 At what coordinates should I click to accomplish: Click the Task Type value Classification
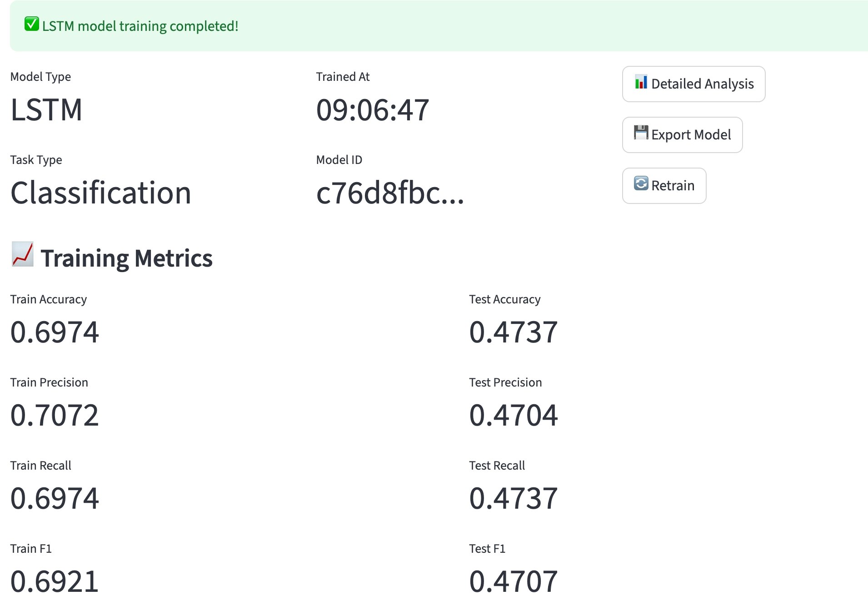(x=101, y=193)
